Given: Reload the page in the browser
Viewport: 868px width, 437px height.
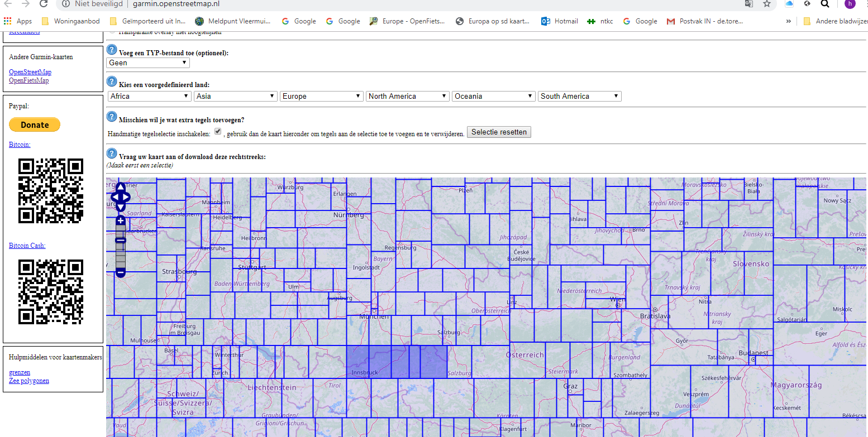Looking at the screenshot, I should 44,4.
